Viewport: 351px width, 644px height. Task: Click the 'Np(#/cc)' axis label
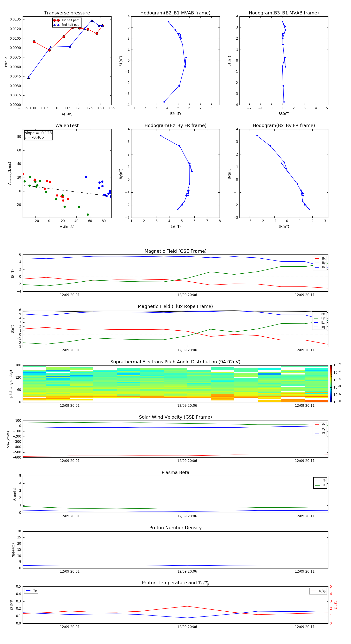click(13, 550)
